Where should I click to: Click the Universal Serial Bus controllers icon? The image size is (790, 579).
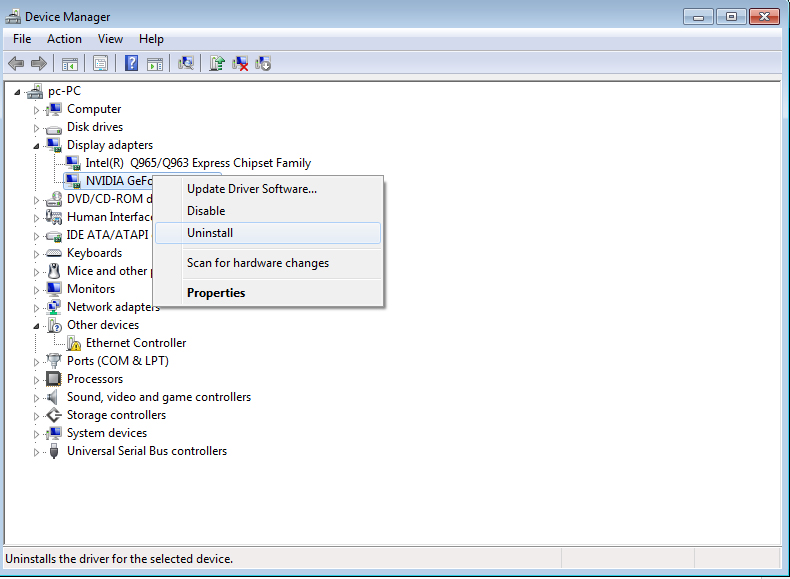[54, 451]
